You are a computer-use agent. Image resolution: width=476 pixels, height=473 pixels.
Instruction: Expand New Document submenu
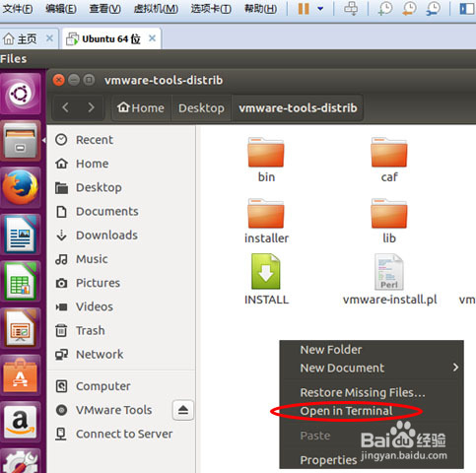coord(372,368)
